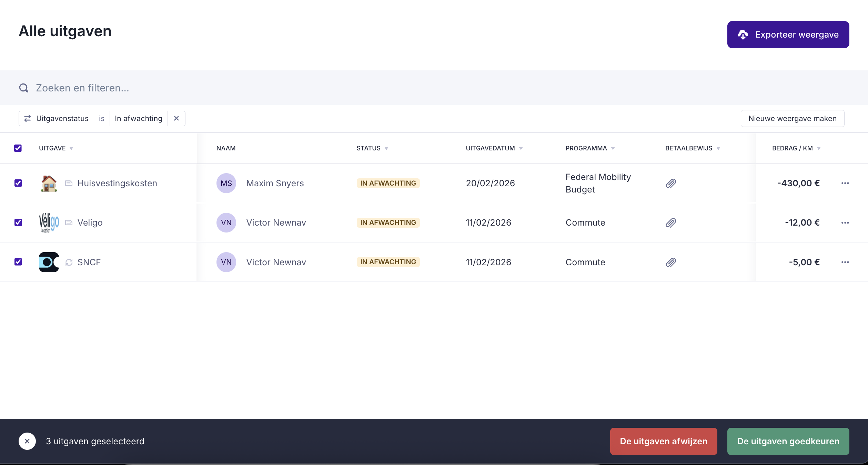The width and height of the screenshot is (868, 465).
Task: Expand the Uitgavedatum column dropdown
Action: tap(521, 148)
